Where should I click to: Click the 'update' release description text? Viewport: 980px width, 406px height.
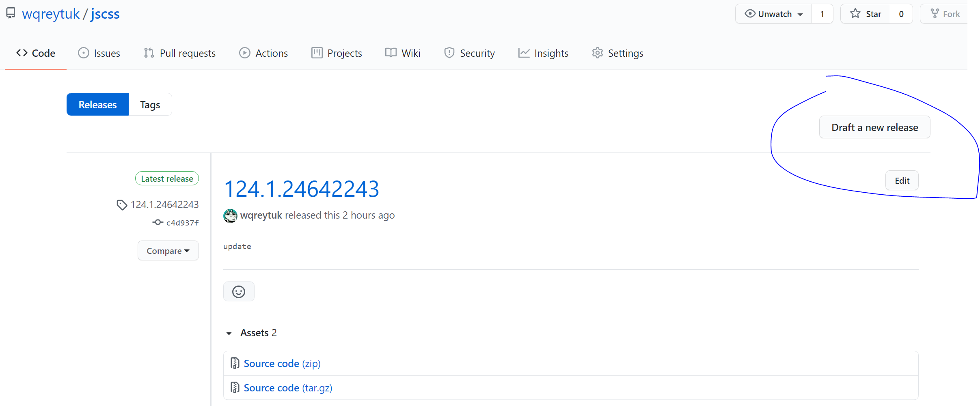click(237, 246)
